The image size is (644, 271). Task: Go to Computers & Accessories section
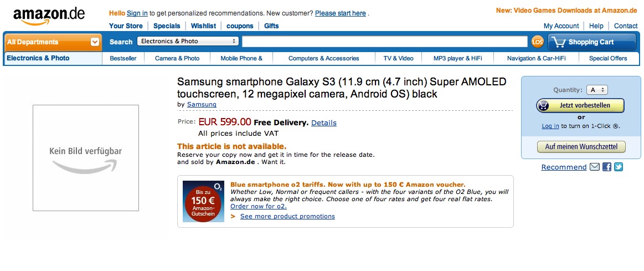323,58
